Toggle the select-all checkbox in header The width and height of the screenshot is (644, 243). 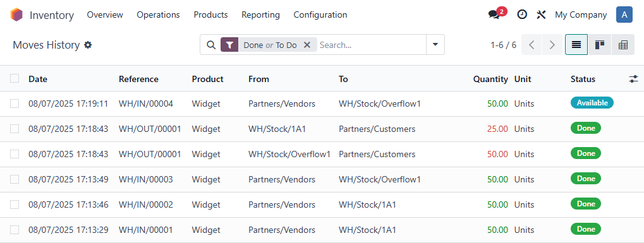click(15, 78)
